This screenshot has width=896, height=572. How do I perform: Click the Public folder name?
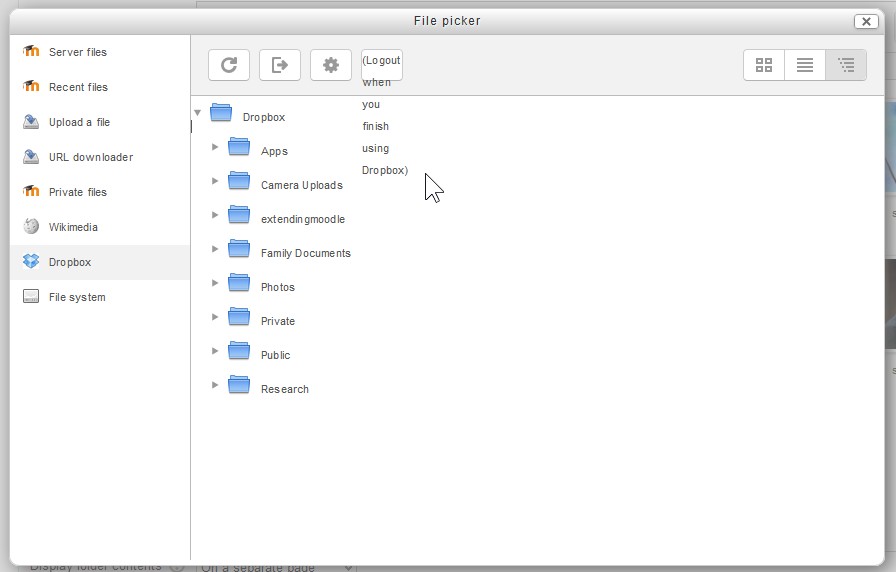tap(275, 355)
